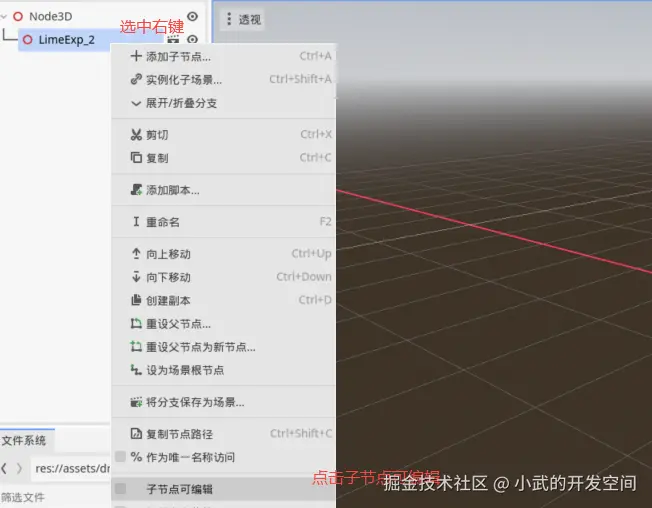Choose 复制 from the context menu

tap(223, 158)
